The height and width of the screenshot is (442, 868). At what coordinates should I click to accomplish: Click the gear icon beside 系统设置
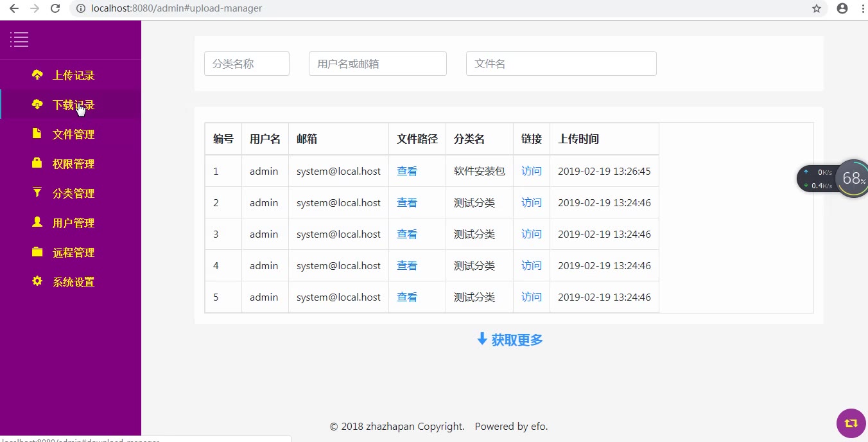point(37,281)
